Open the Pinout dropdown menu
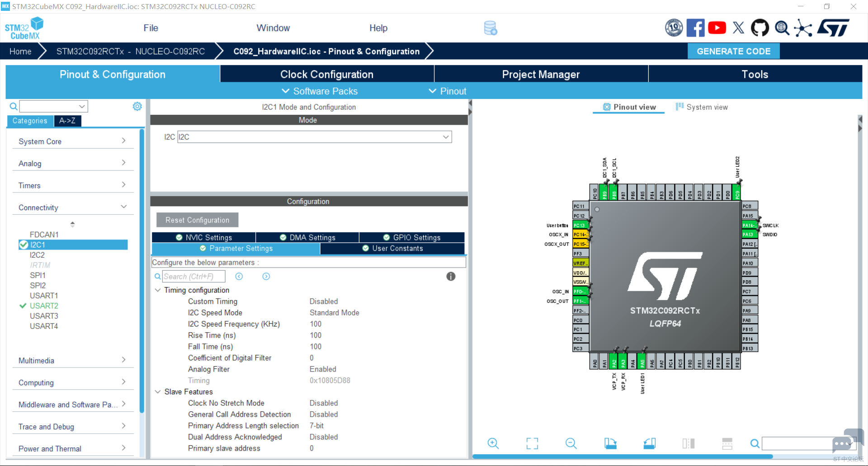The width and height of the screenshot is (868, 466). point(448,91)
